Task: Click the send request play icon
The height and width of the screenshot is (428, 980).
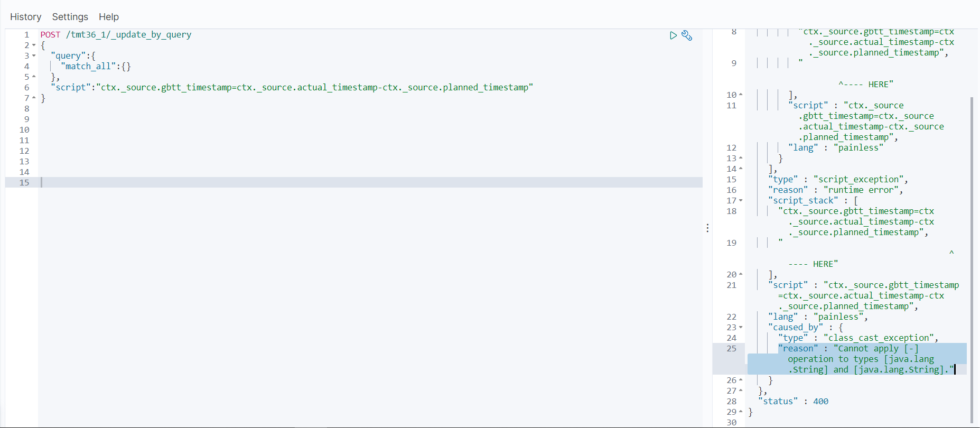Action: [673, 35]
